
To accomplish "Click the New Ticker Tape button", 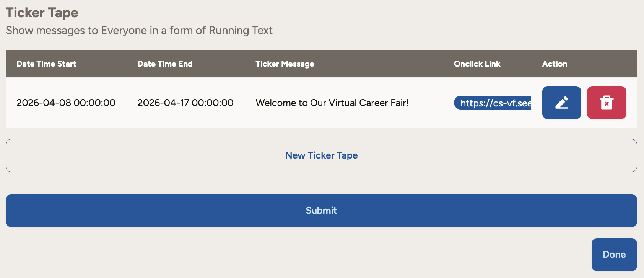I will click(x=321, y=155).
